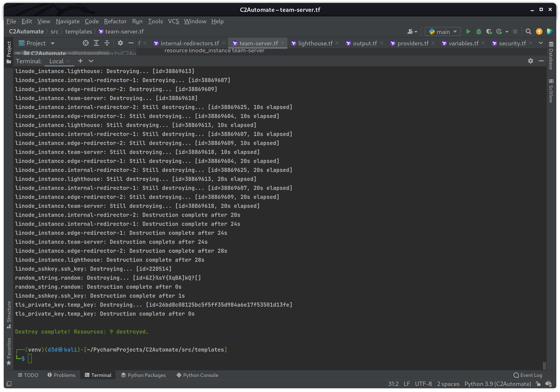This screenshot has height=392, width=560.
Task: Expand all in Project panel
Action: coord(96,43)
